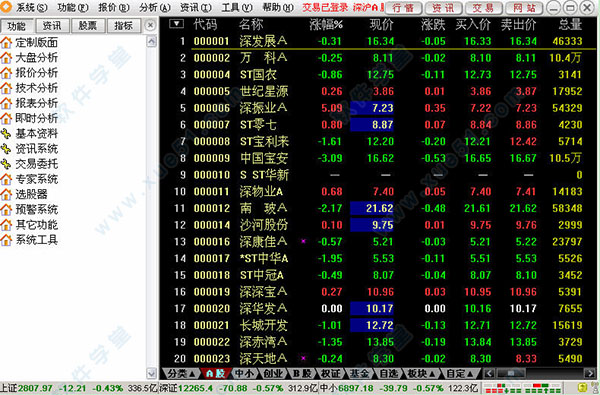Select the 000012 南玻A stock row
This screenshot has height=395, width=600.
378,208
